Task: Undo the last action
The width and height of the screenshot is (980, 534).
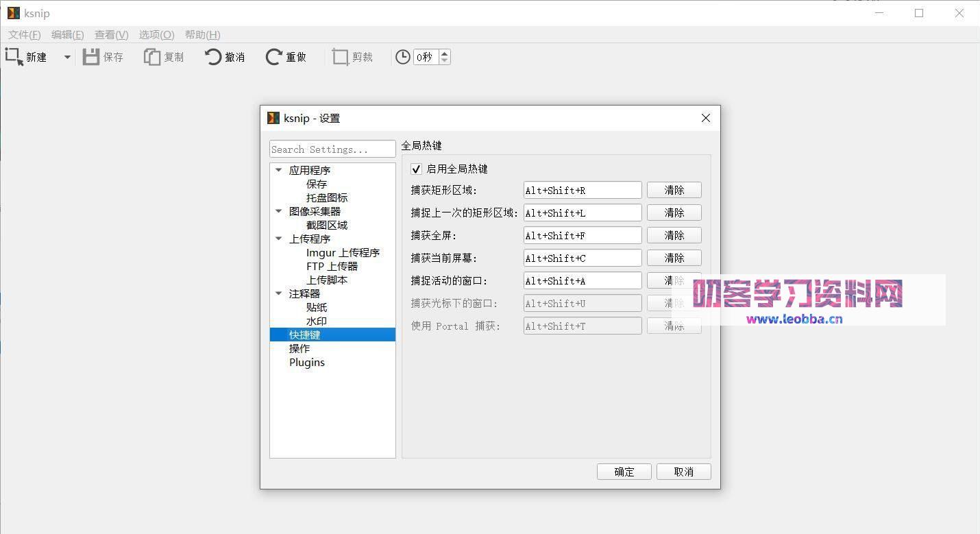Action: [224, 57]
